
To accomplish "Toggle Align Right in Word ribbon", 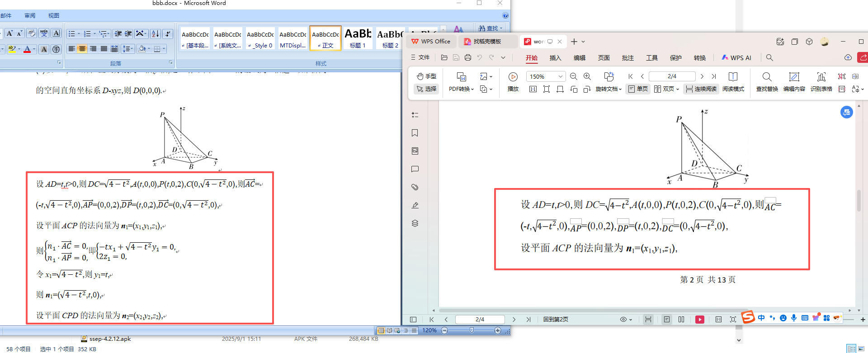I will [x=93, y=49].
